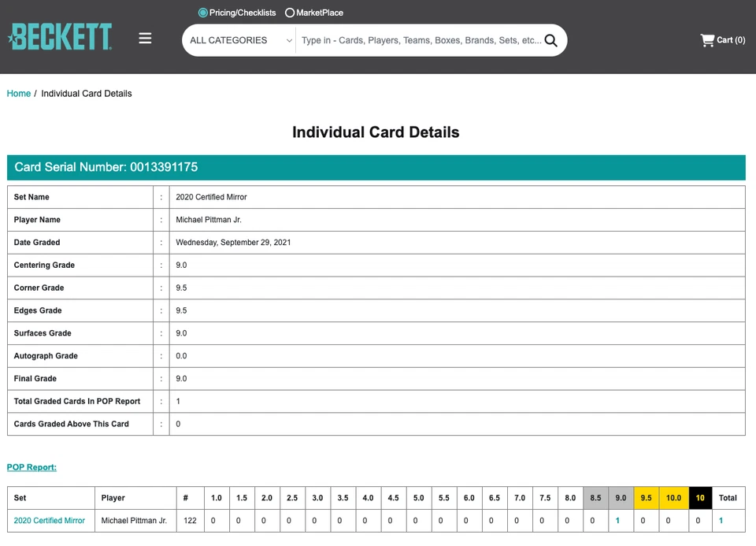
Task: Select the MarketPlace radio option
Action: [290, 13]
